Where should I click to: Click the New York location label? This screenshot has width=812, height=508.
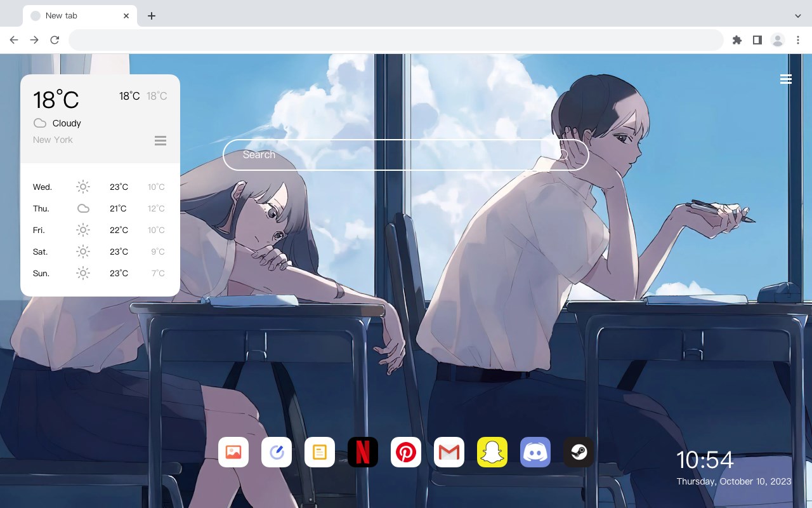(x=53, y=140)
